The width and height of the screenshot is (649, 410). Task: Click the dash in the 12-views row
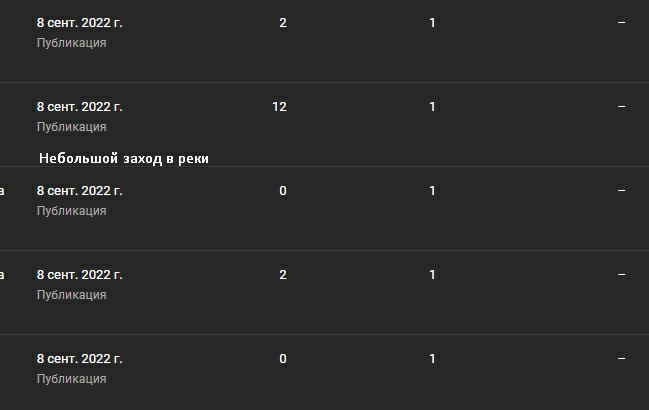coord(621,106)
